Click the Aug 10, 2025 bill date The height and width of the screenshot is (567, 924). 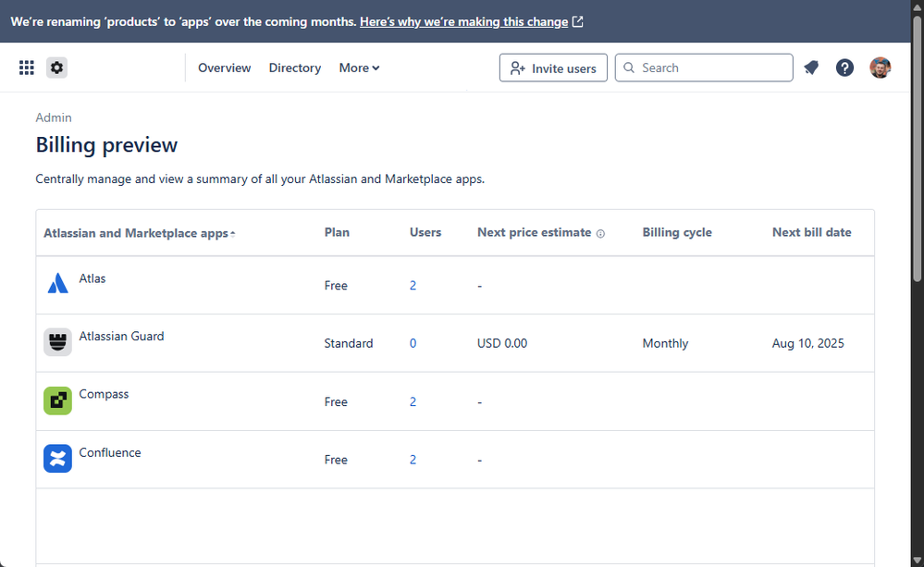[807, 343]
